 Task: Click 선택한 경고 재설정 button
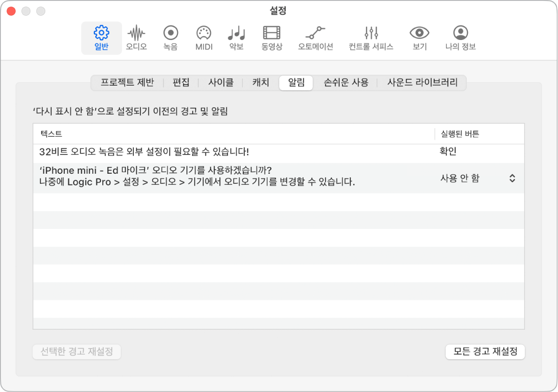point(77,352)
